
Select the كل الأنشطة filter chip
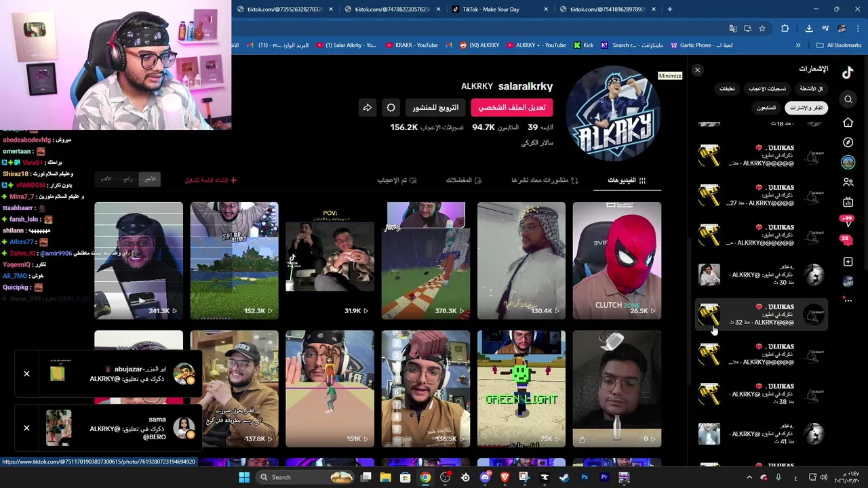coord(811,89)
